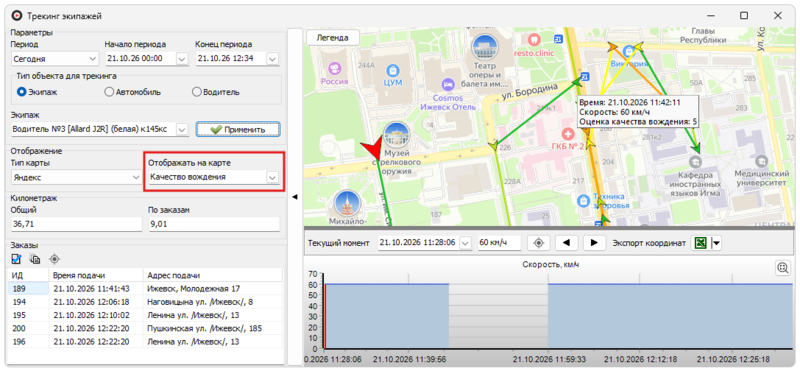Click the Россия cinema marker
Screen dimensions: 800x371
pos(334,68)
